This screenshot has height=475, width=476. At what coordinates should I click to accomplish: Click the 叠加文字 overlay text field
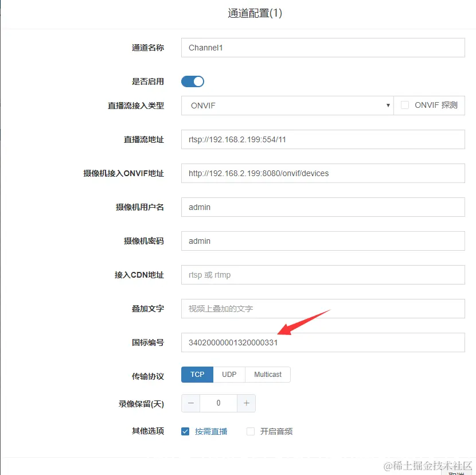point(323,309)
